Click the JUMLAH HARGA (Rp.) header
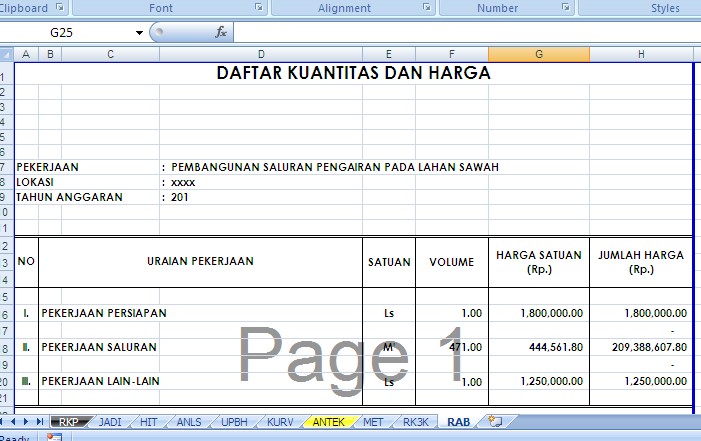Screen dimensions: 701x441 641,262
